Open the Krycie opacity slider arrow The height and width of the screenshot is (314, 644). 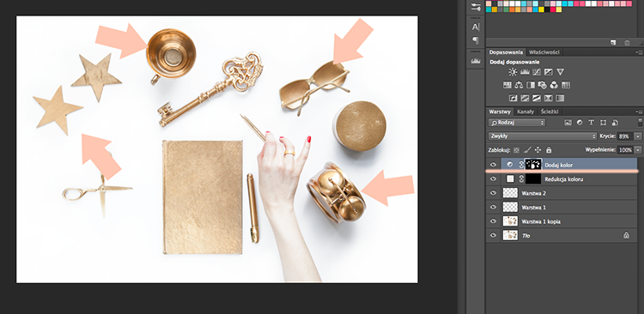638,136
